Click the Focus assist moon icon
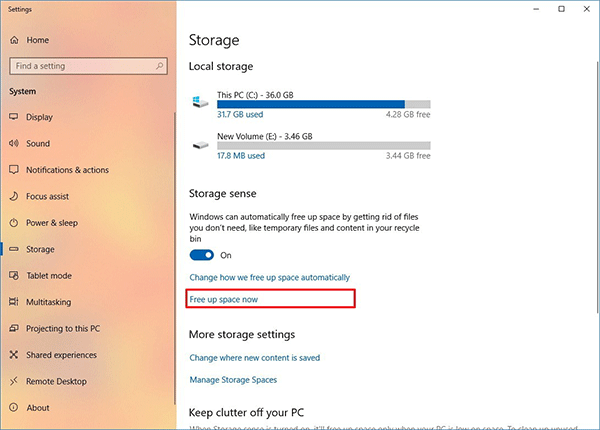 click(14, 196)
